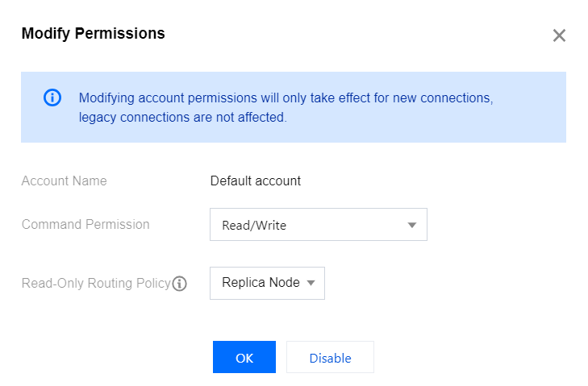Screen dimensions: 588x386
Task: Click the Modify Permissions dialog title
Action: coord(93,34)
